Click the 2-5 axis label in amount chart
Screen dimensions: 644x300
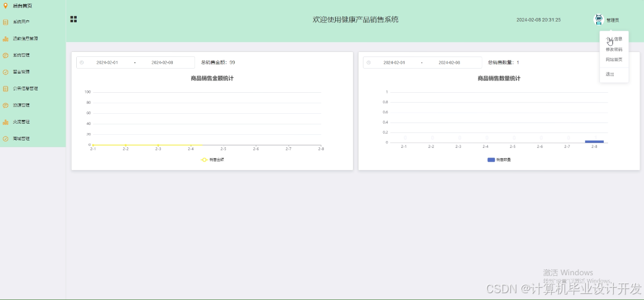pos(224,149)
